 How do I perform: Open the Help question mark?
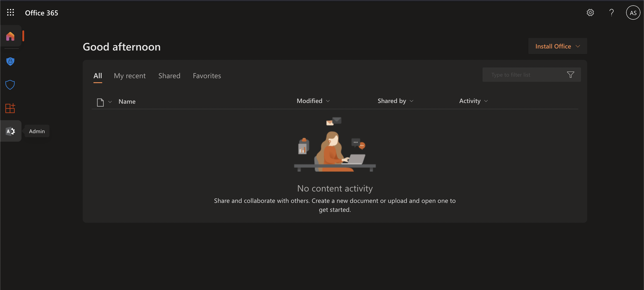pyautogui.click(x=611, y=13)
